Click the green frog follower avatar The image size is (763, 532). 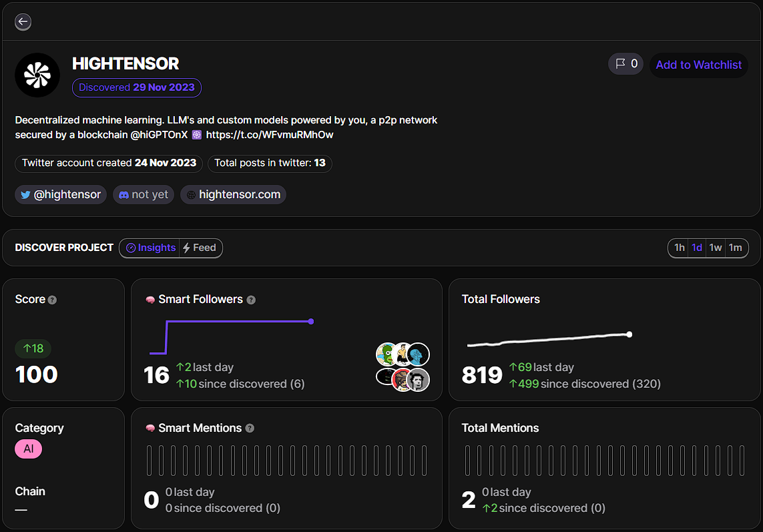pyautogui.click(x=387, y=354)
